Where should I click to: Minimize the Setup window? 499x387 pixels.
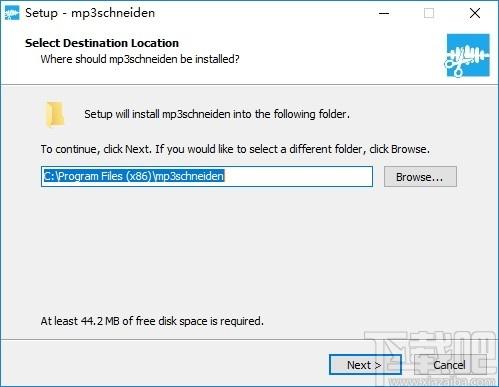(384, 13)
